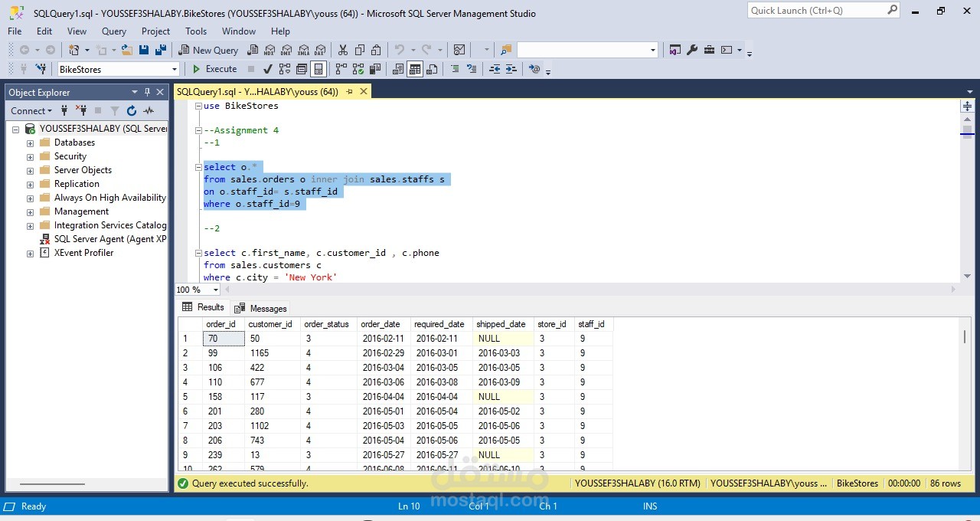Collapse the YOUSSEF3SHALABY server node
Screen dimensions: 980x521
pos(15,129)
